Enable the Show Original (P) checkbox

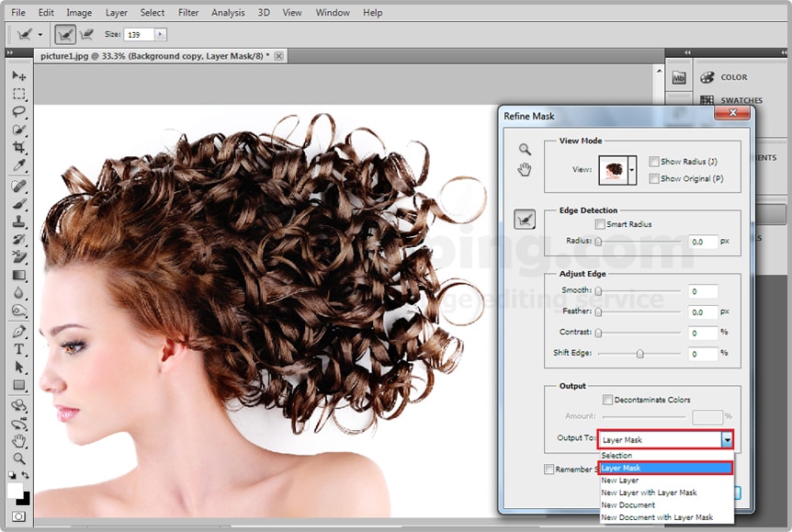tap(654, 178)
